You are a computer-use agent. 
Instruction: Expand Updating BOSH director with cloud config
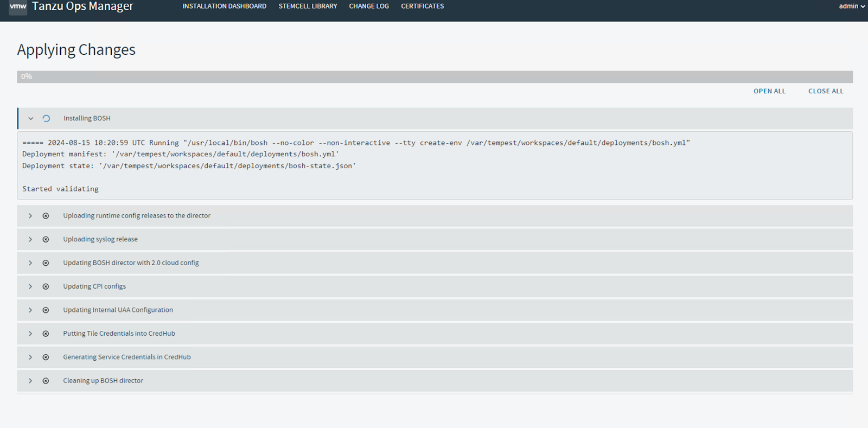(x=30, y=263)
